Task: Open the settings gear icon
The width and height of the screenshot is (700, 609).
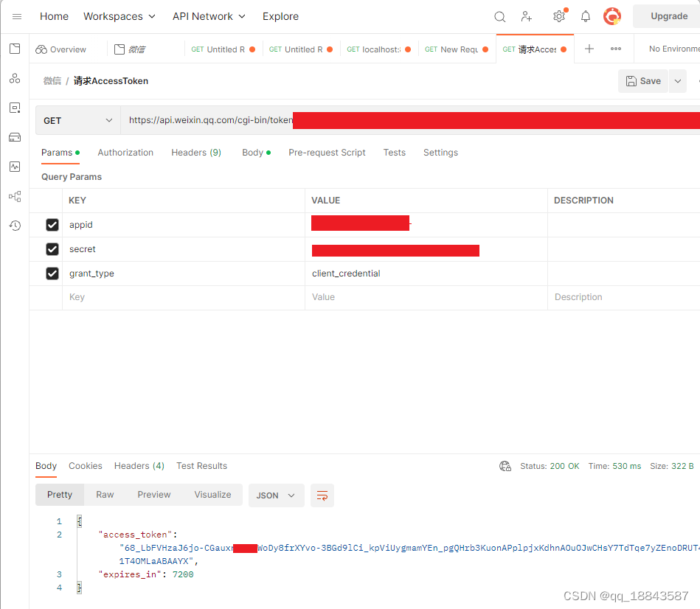Action: coord(559,17)
